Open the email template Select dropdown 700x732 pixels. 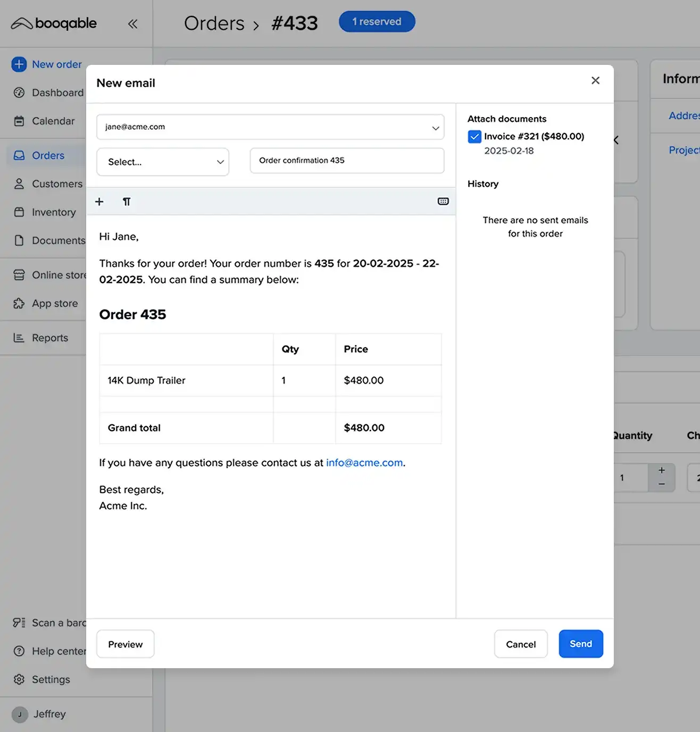point(163,162)
